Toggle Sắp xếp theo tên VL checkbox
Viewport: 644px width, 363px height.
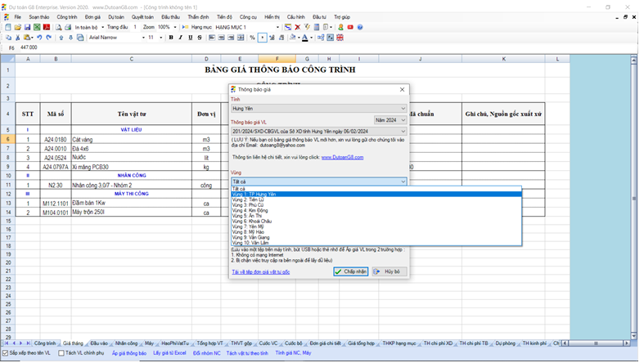coord(6,353)
